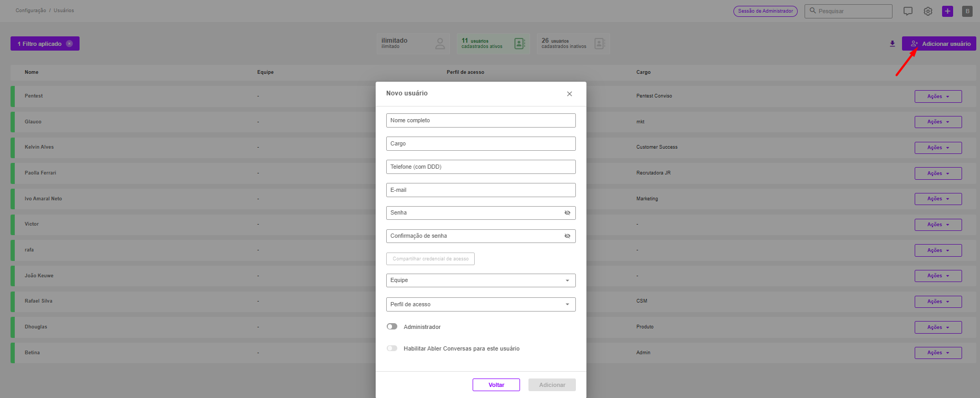The height and width of the screenshot is (398, 980).
Task: Click the Equipe column header
Action: coord(266,72)
